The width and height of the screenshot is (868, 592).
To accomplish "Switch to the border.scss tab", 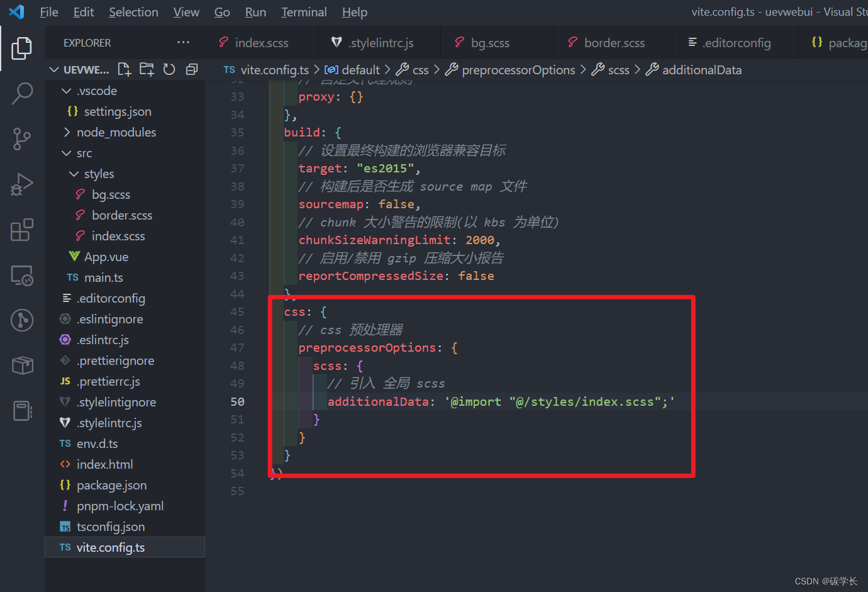I will tap(614, 43).
